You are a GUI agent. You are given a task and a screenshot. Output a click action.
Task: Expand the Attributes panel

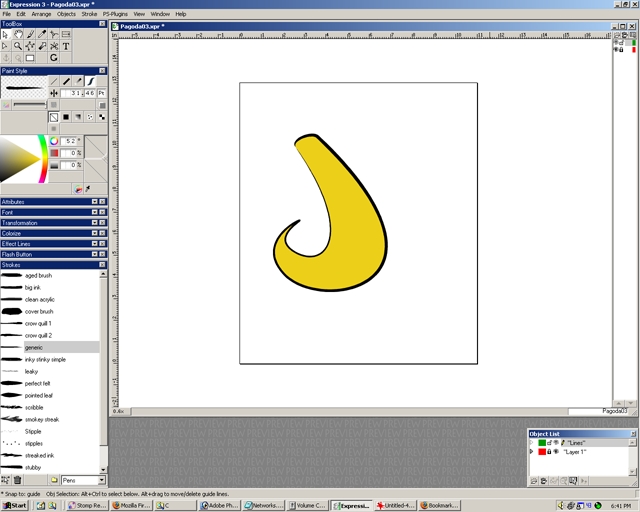tap(94, 202)
